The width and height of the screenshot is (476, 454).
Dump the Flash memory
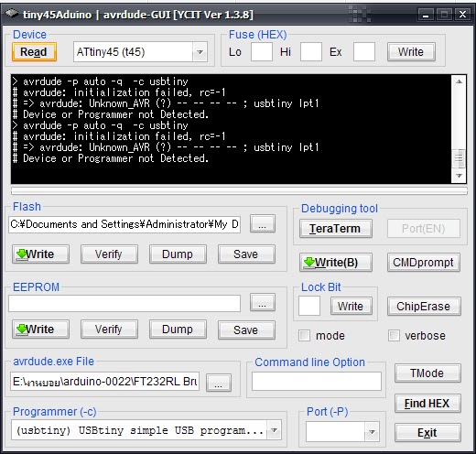178,254
